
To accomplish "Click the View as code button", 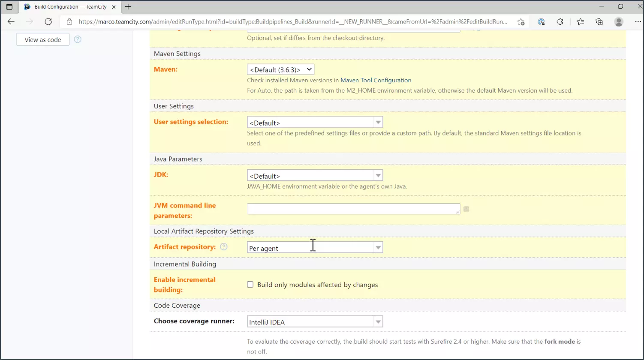I will [x=43, y=39].
